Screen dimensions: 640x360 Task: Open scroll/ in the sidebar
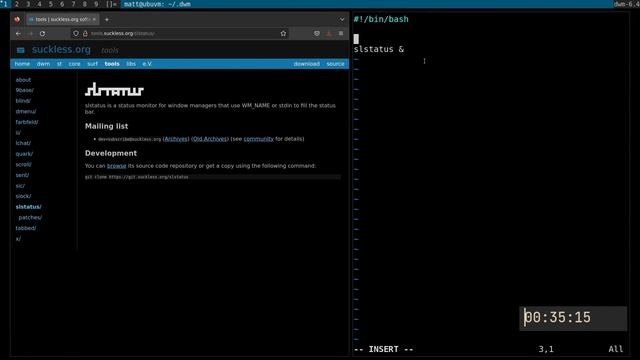[24, 164]
